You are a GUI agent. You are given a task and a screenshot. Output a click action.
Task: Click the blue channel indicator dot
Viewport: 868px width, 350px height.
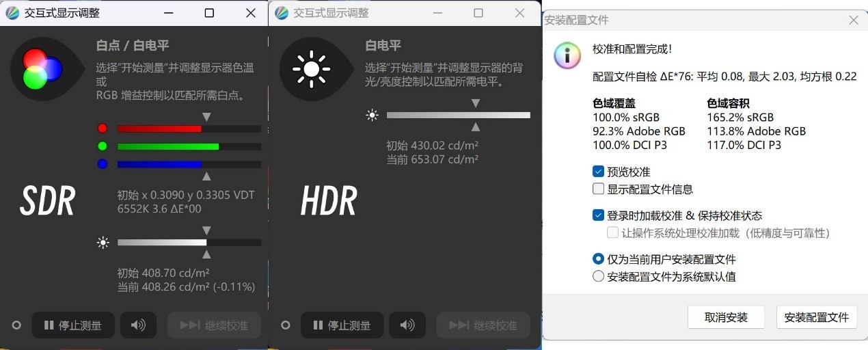103,164
